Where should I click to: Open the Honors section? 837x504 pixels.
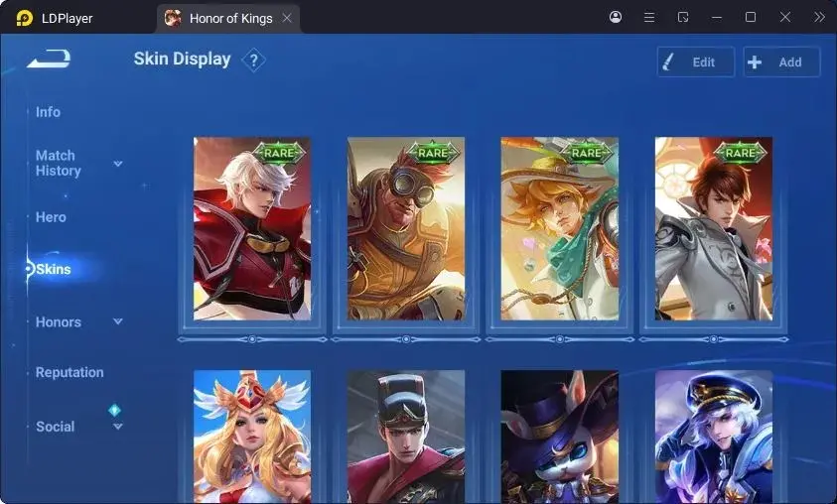pos(59,322)
